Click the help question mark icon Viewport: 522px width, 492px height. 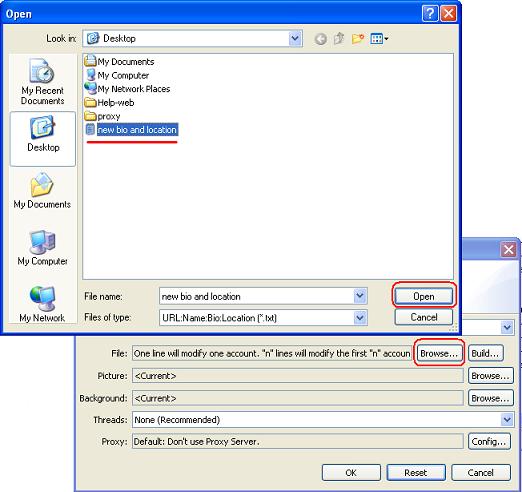pyautogui.click(x=430, y=14)
